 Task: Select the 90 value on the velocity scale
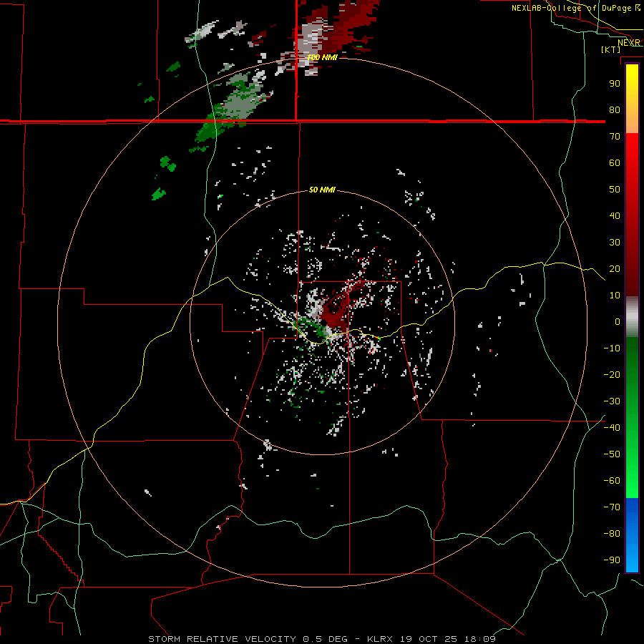615,84
